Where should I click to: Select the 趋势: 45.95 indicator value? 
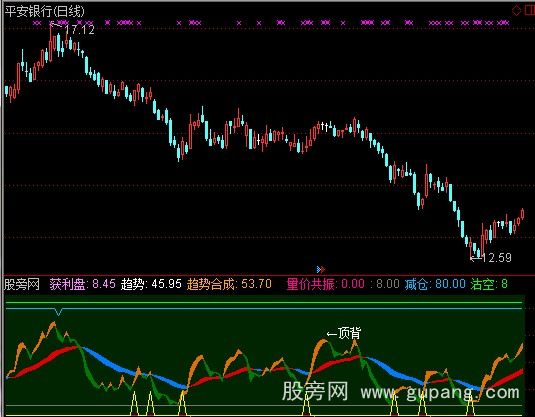click(x=151, y=284)
